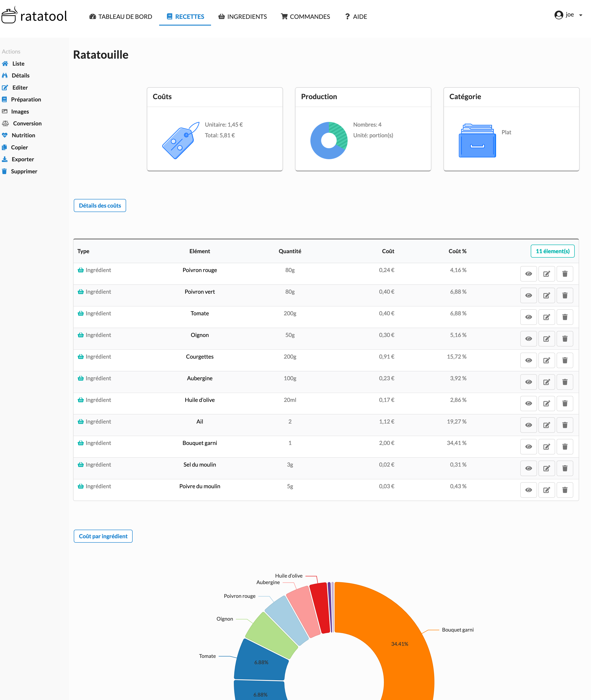
Task: Go to the Ingredients tab
Action: click(x=242, y=17)
